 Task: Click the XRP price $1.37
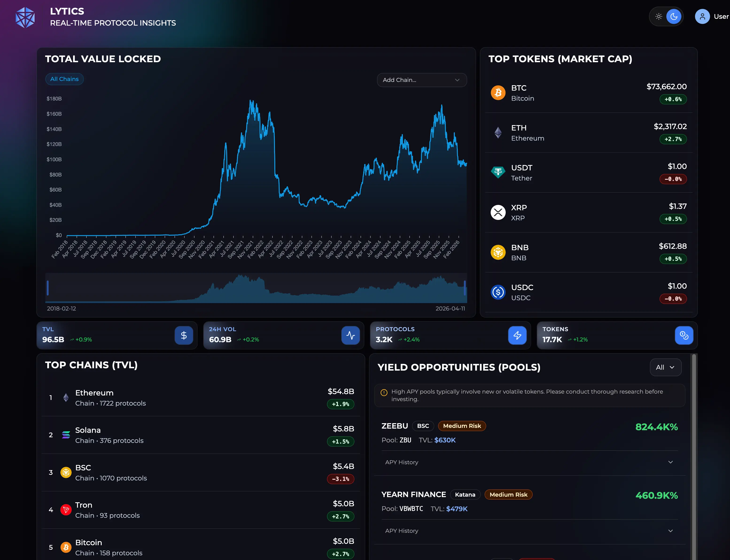coord(678,206)
